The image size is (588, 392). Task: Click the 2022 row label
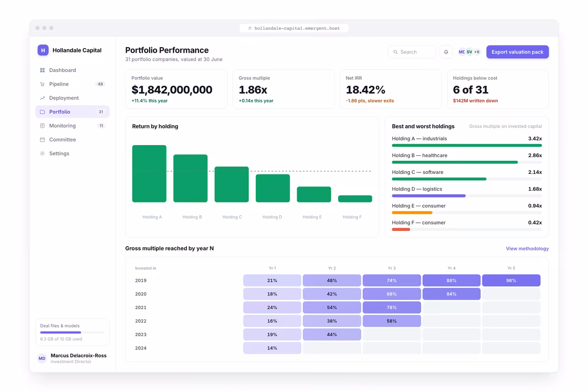[141, 321]
